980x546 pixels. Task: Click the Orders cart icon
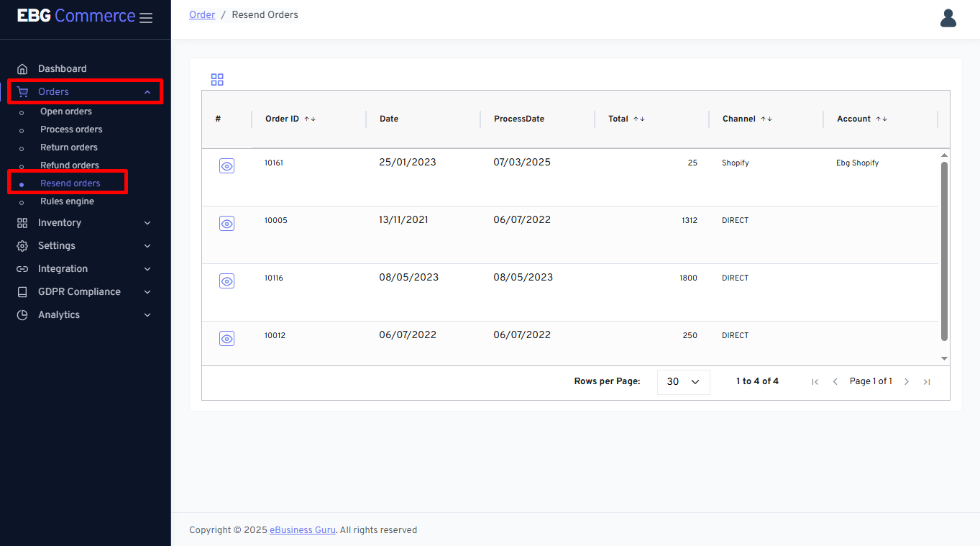(x=22, y=91)
